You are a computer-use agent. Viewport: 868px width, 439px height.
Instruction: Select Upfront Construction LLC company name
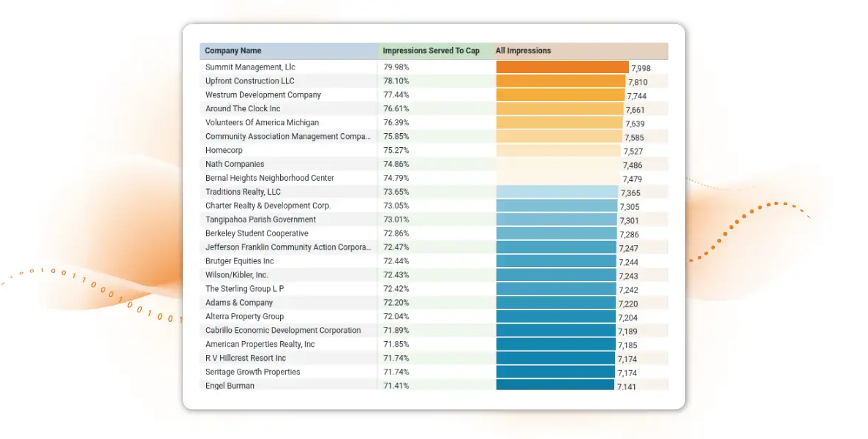click(249, 80)
